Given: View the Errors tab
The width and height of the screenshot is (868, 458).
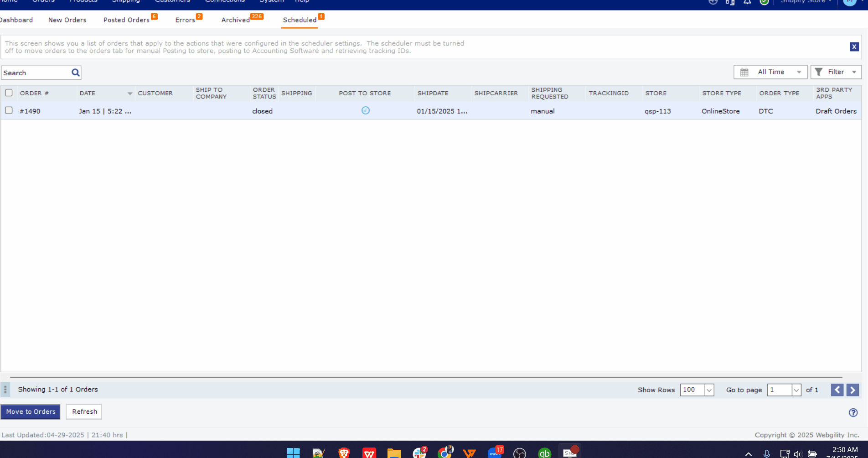Looking at the screenshot, I should 185,20.
